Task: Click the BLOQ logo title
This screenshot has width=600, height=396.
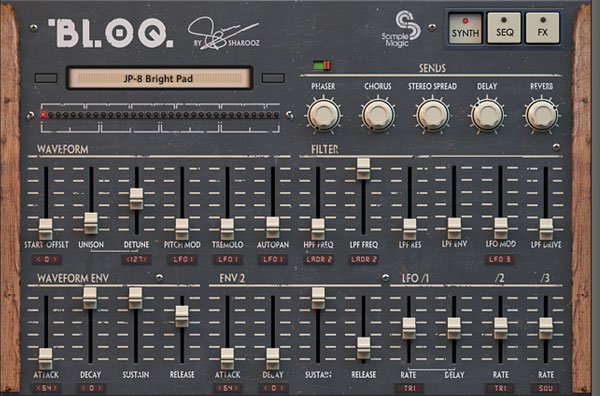Action: (x=111, y=33)
